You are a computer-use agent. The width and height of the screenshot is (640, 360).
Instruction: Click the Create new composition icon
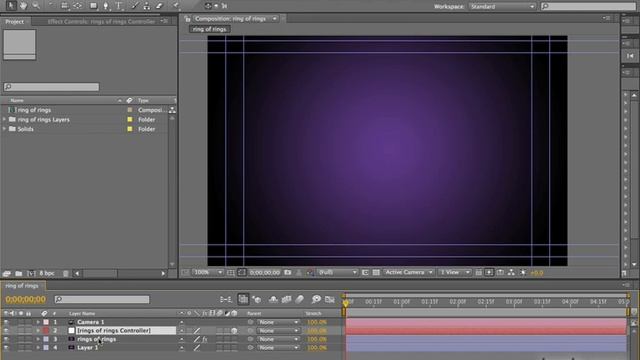pos(31,273)
